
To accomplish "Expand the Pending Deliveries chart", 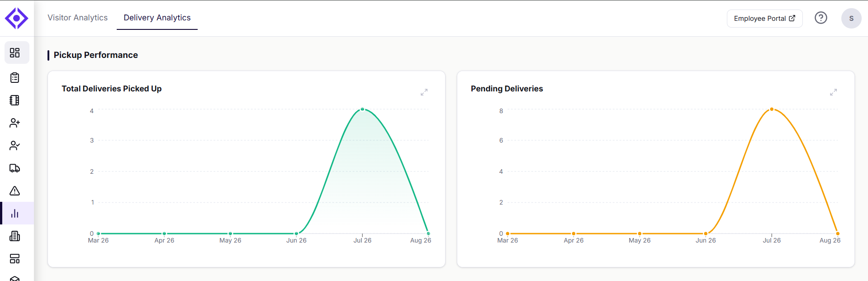I will click(x=834, y=92).
